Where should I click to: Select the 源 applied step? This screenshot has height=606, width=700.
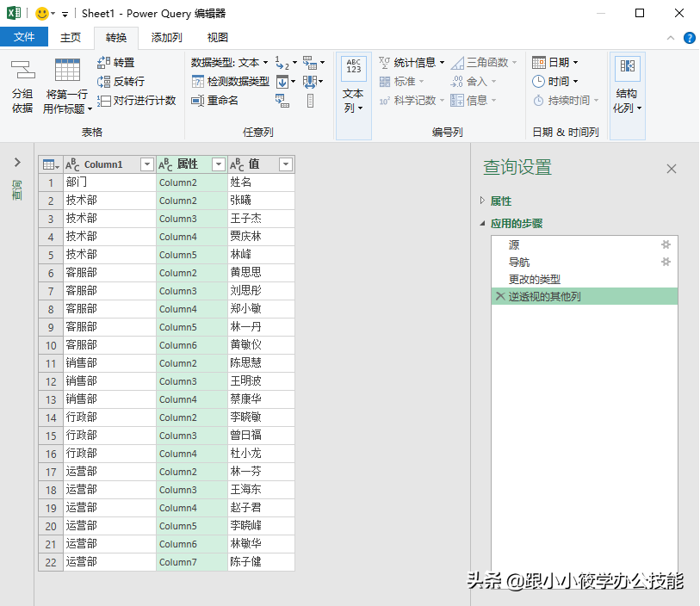point(585,244)
